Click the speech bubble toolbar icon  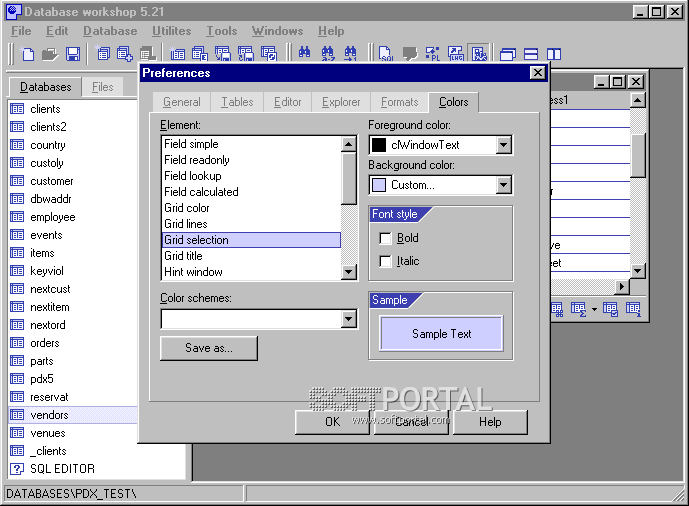(410, 54)
